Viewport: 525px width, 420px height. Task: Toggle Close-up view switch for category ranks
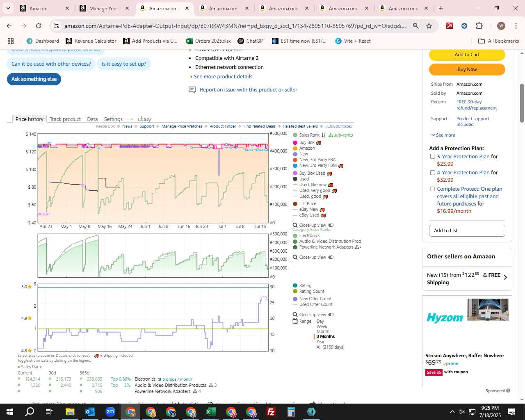[x=331, y=257]
